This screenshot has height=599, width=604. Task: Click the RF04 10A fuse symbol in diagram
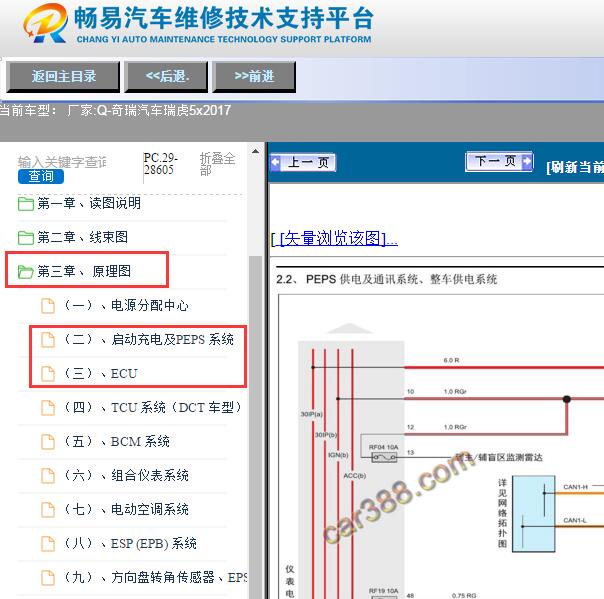[x=384, y=457]
